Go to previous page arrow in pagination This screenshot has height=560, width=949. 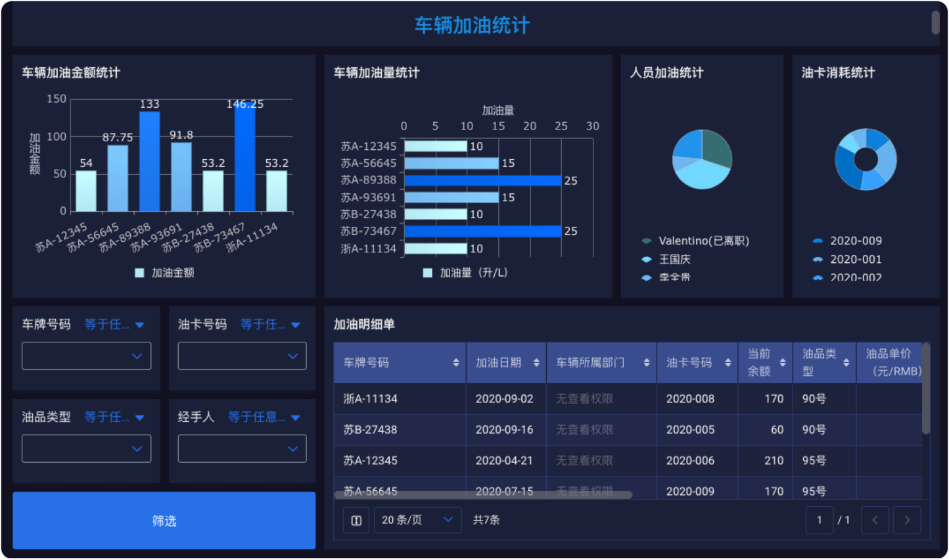tap(875, 520)
